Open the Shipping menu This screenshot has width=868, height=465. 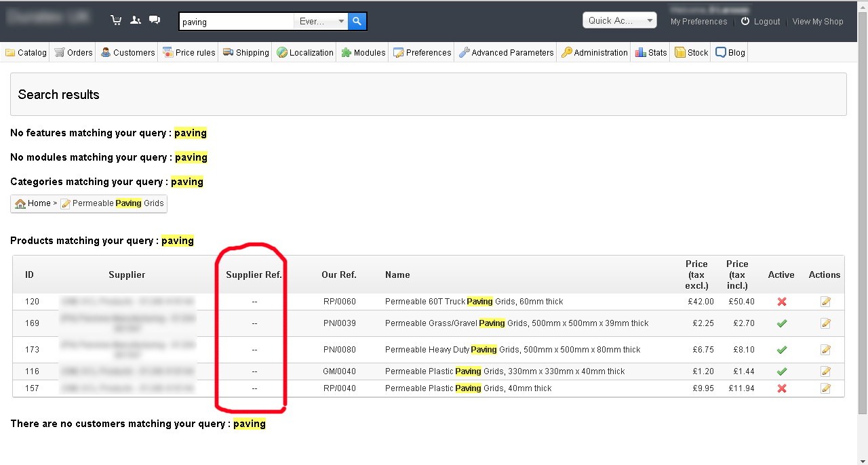[x=245, y=52]
